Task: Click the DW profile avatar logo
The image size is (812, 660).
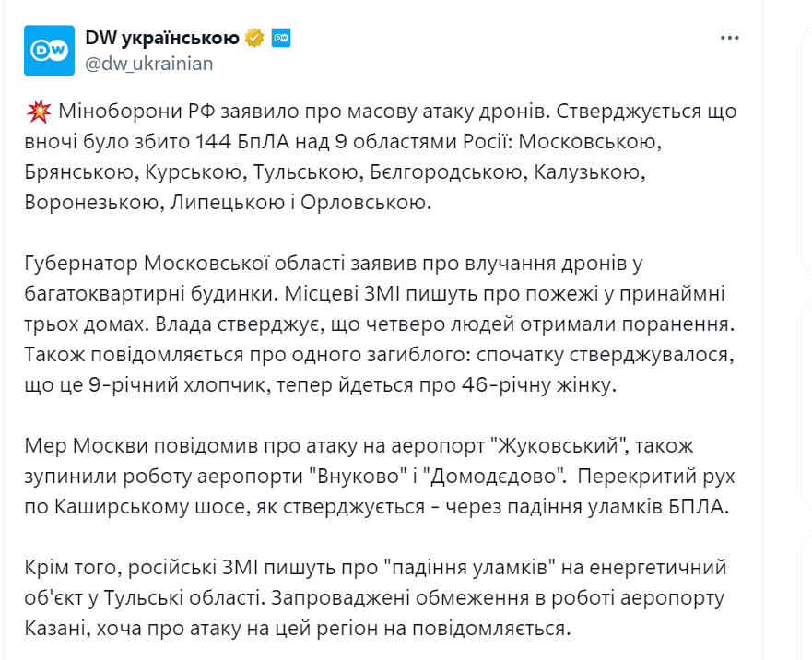Action: tap(48, 50)
